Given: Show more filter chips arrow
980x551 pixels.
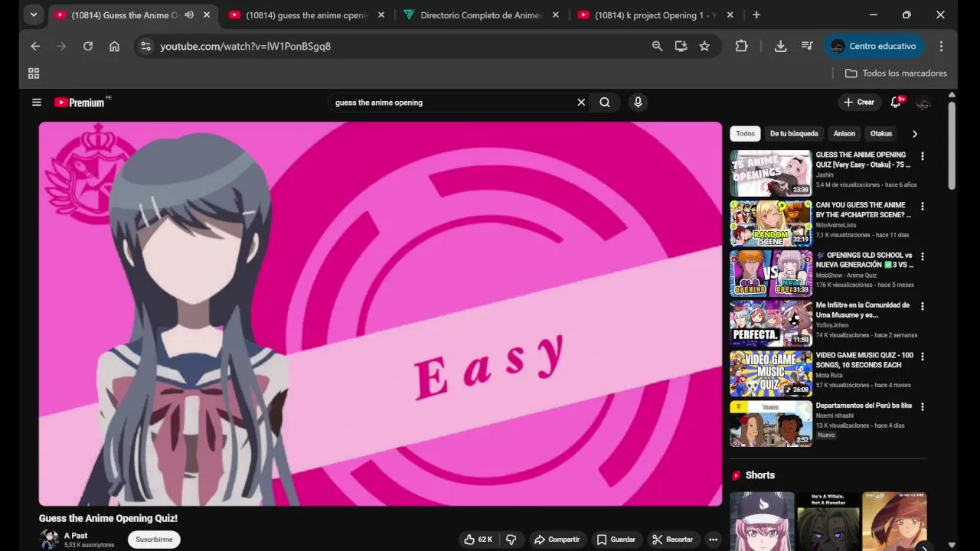Looking at the screenshot, I should (x=914, y=134).
